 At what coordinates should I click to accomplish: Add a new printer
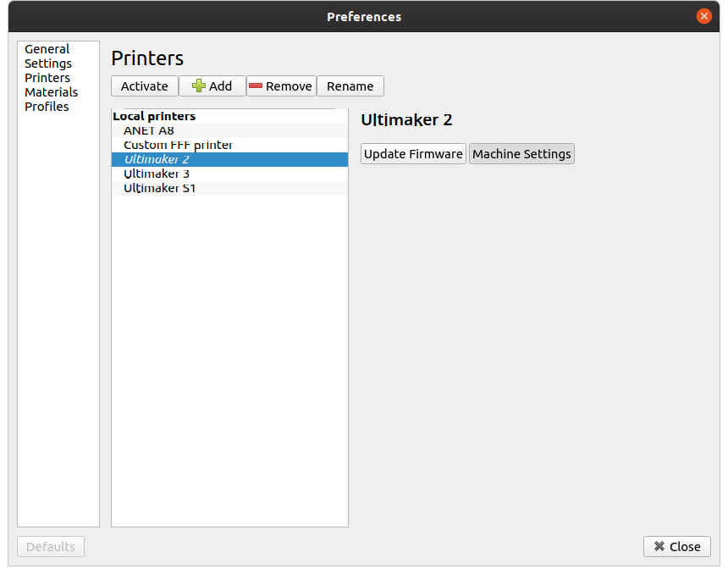click(x=212, y=86)
